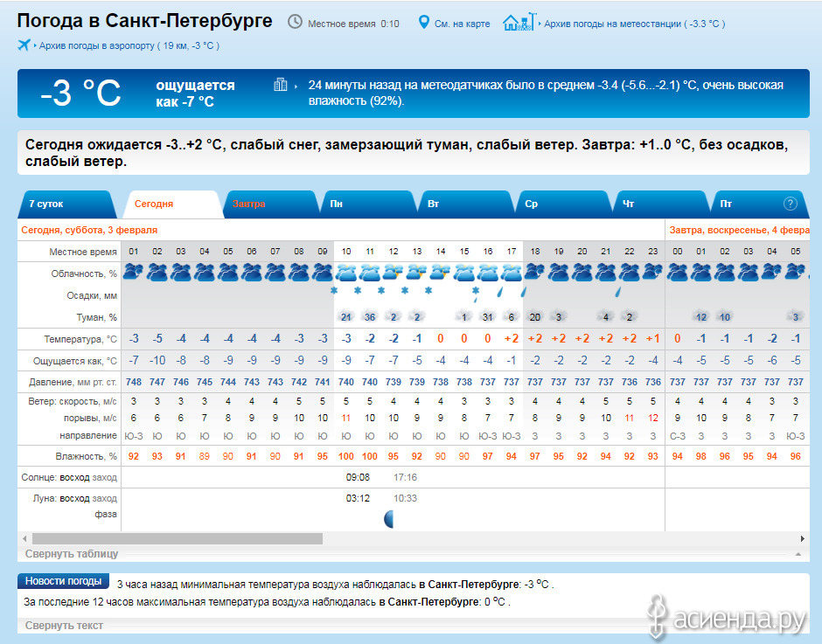This screenshot has width=822, height=644.
Task: Open Архив погоды в аэропорту link
Action: tap(129, 45)
